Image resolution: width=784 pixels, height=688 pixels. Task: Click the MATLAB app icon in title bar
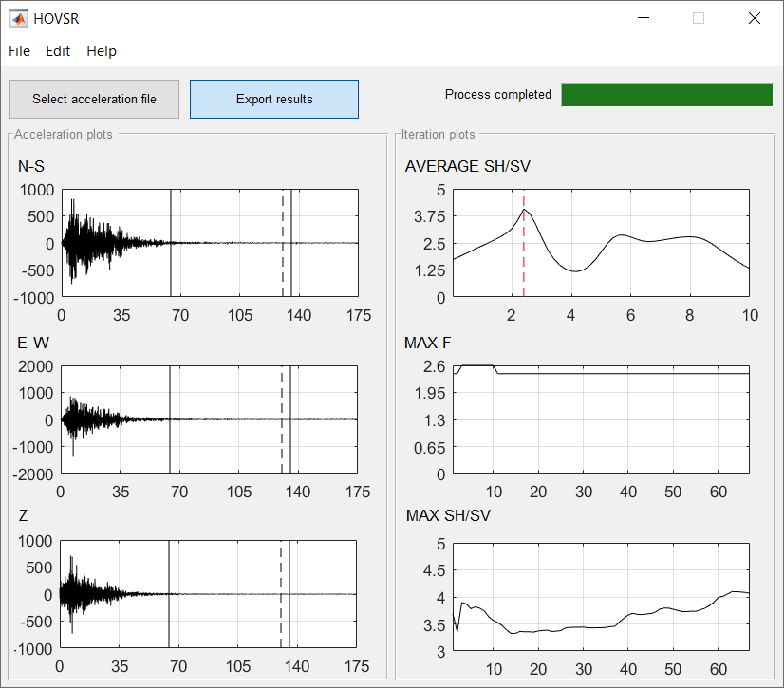(x=19, y=18)
